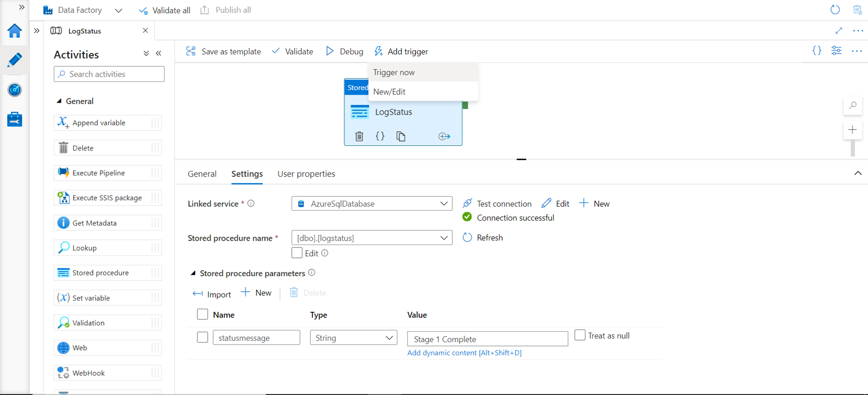
Task: Click the add output arrow on LogStatus activity
Action: point(444,137)
